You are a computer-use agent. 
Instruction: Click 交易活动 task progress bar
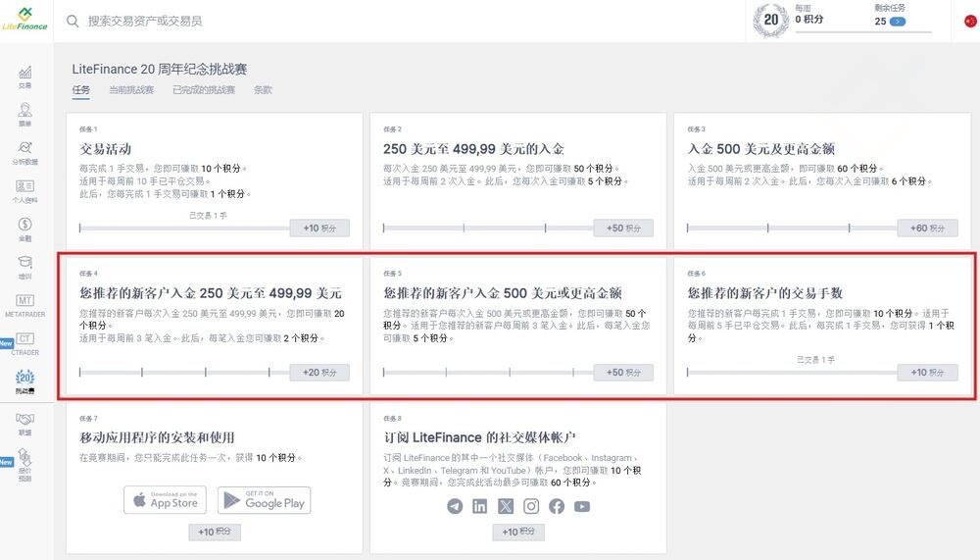click(184, 229)
